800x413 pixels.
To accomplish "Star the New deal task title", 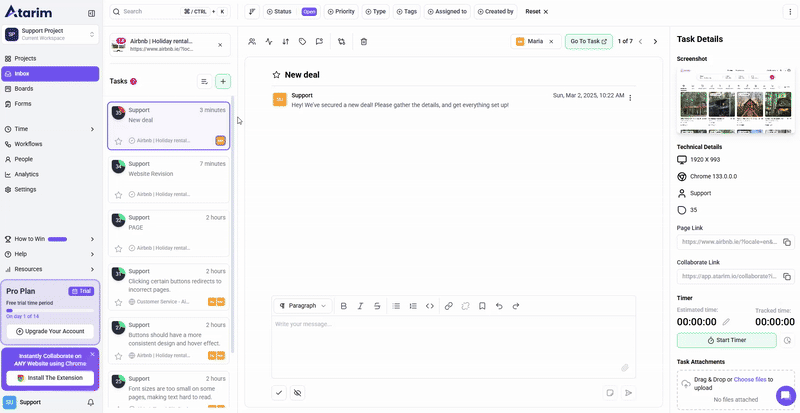I will [x=277, y=75].
